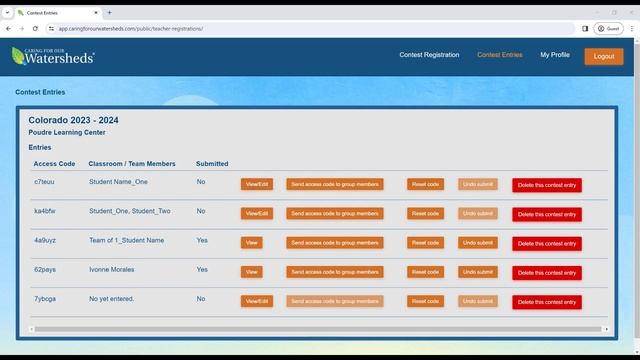Send access code to group members for c7teuu

(335, 184)
